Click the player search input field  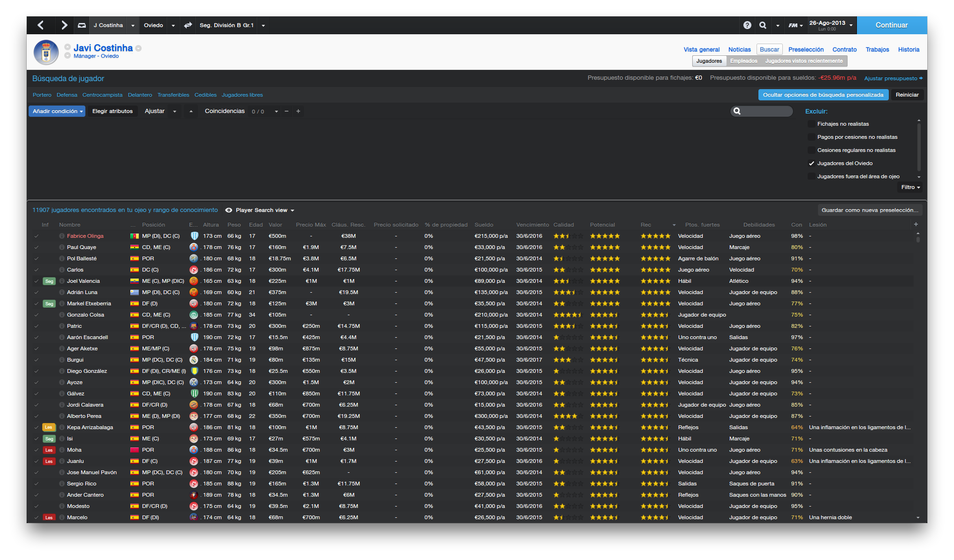(766, 111)
